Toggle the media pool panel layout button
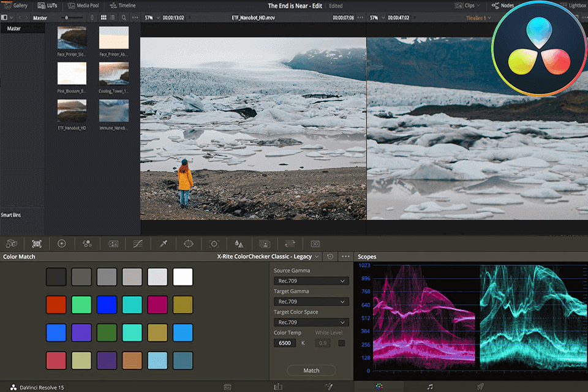This screenshot has height=392, width=588. tap(4, 18)
